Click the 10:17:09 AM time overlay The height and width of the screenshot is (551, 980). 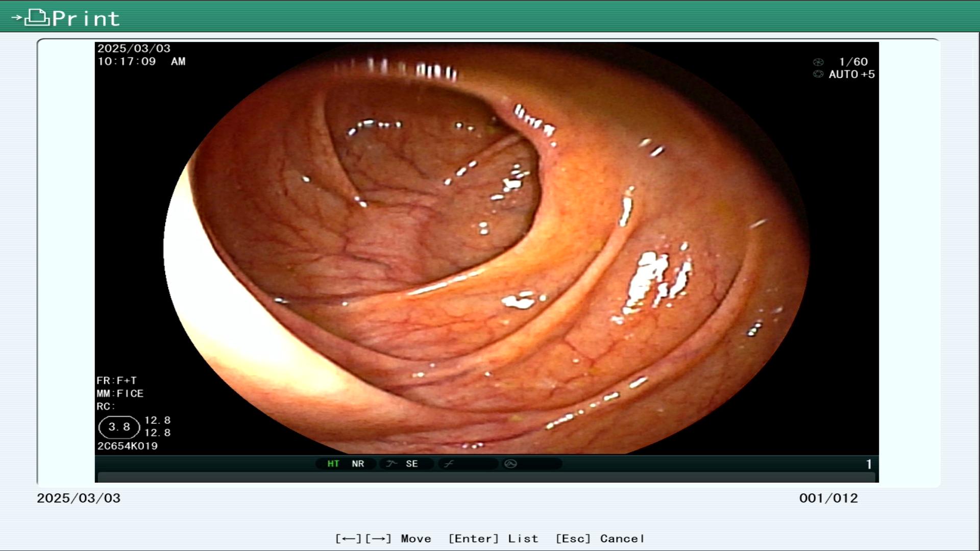141,62
